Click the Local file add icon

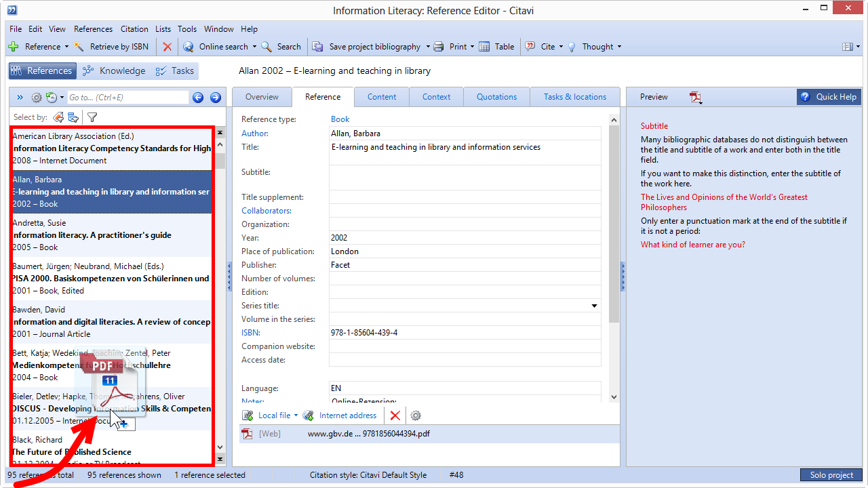[248, 415]
